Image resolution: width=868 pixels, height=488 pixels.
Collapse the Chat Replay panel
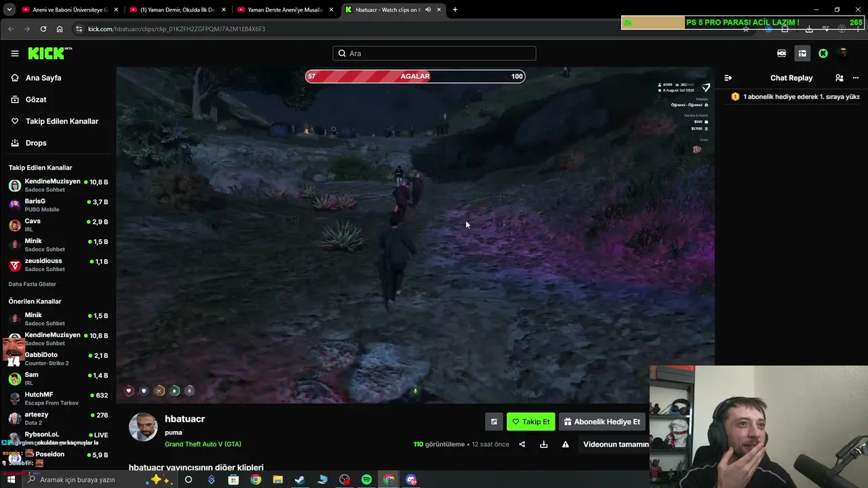pos(728,78)
